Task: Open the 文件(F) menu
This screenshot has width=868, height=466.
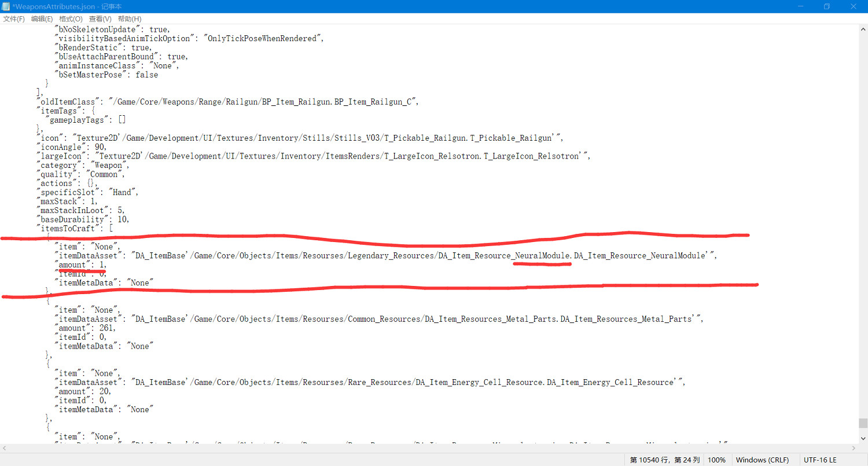Action: pyautogui.click(x=14, y=19)
